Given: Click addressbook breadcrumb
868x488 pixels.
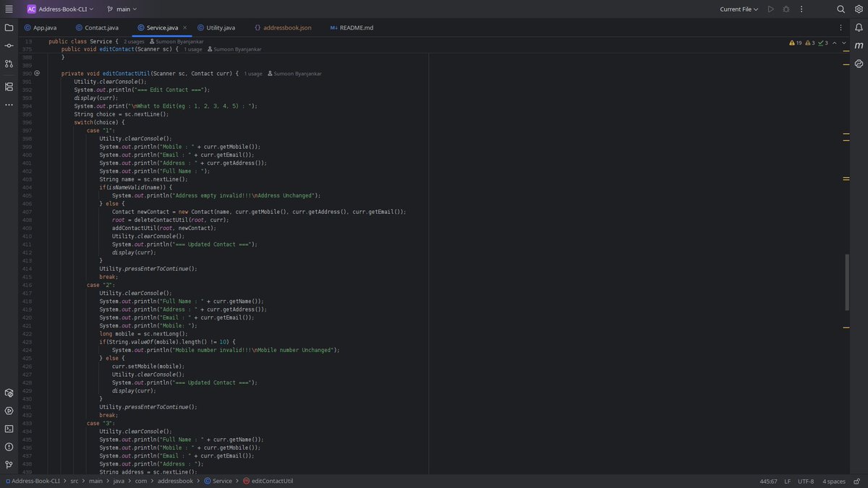Looking at the screenshot, I should click(x=175, y=481).
